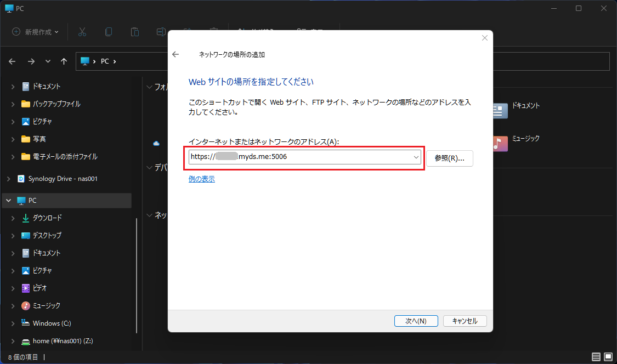The height and width of the screenshot is (364, 617).
Task: Switch to large icons view in status bar
Action: (608, 357)
